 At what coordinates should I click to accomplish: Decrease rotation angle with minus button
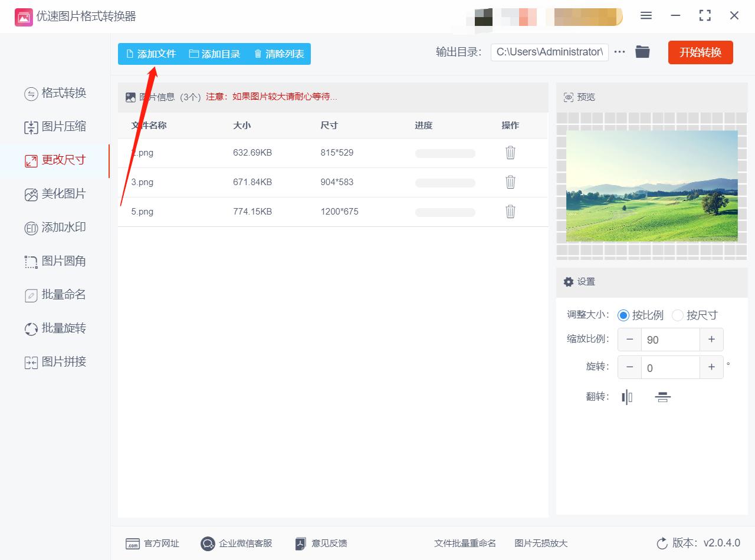pos(629,367)
